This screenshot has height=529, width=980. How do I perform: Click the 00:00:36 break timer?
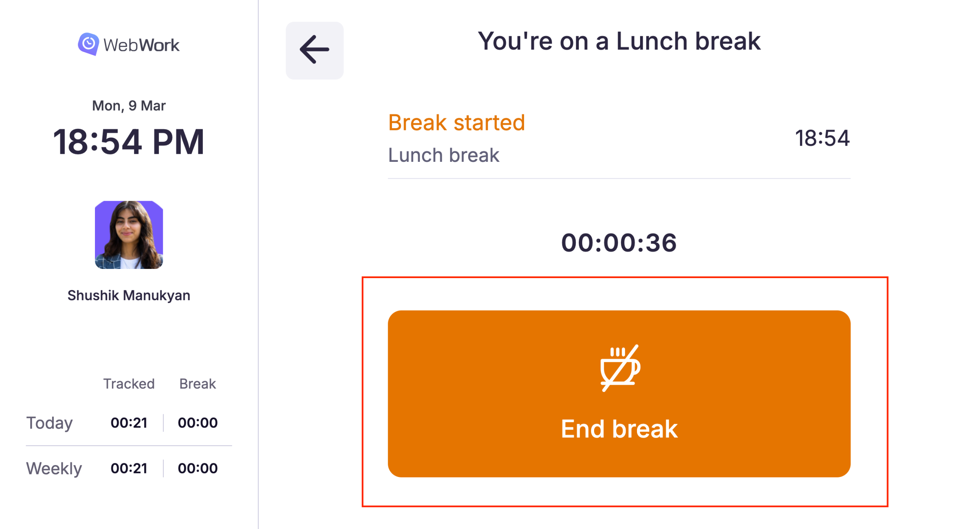(x=619, y=243)
